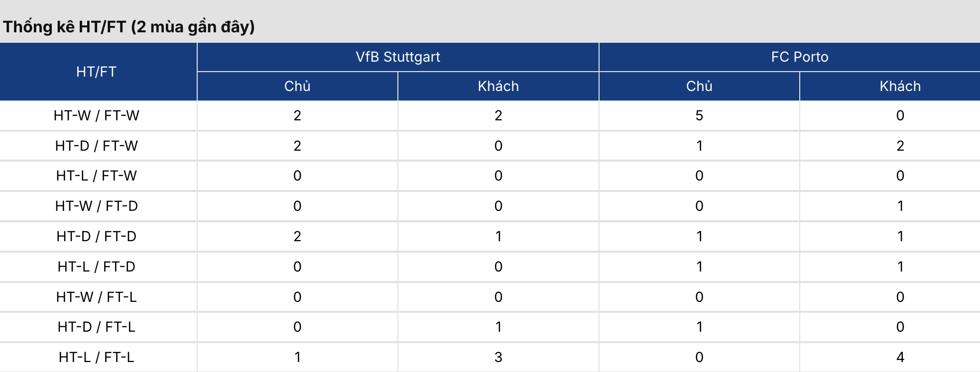Select the HT-D / FT-D row label

(96, 236)
